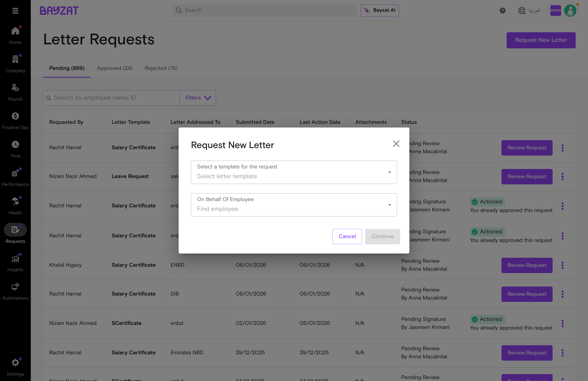Review Request for Khalid Higazy

(x=527, y=265)
